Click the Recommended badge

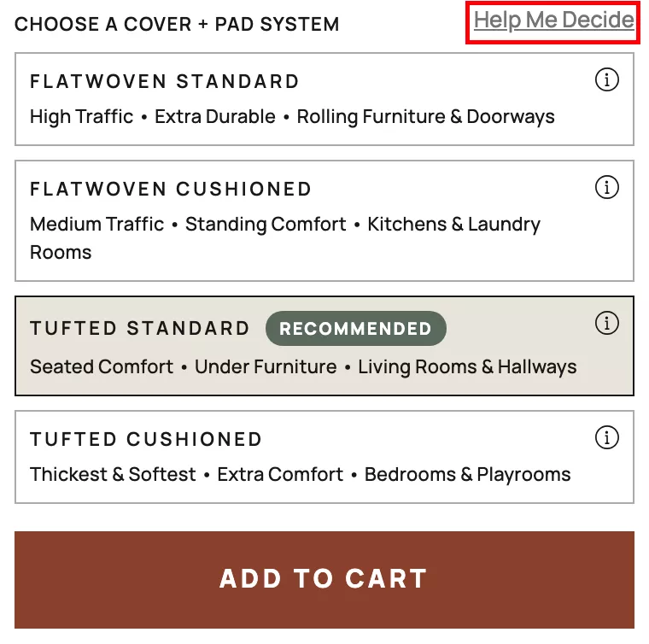click(x=355, y=329)
